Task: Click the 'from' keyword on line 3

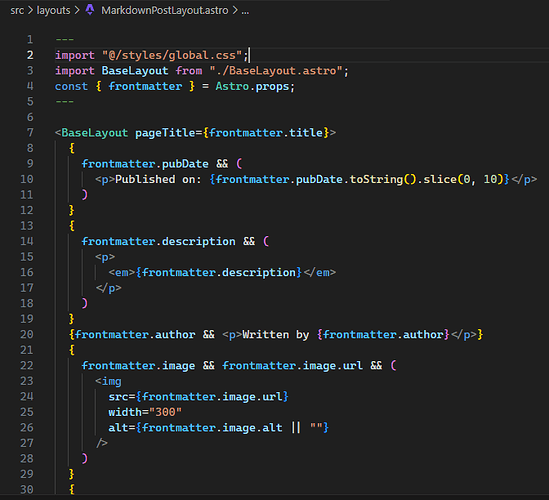Action: (189, 71)
